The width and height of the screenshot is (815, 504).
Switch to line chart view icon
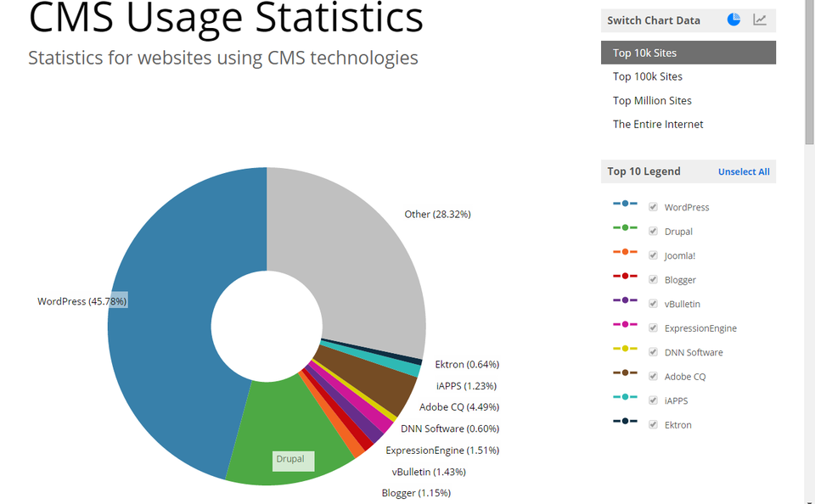click(760, 20)
